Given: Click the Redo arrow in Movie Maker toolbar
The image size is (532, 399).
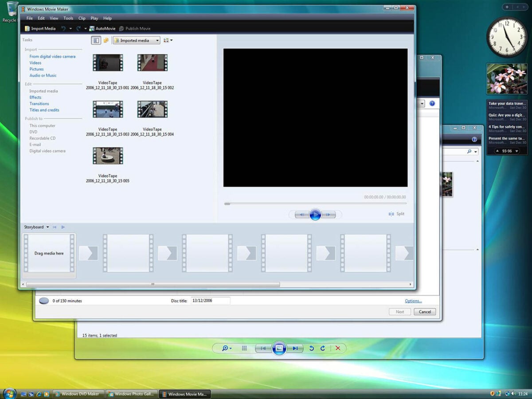Looking at the screenshot, I should click(78, 28).
